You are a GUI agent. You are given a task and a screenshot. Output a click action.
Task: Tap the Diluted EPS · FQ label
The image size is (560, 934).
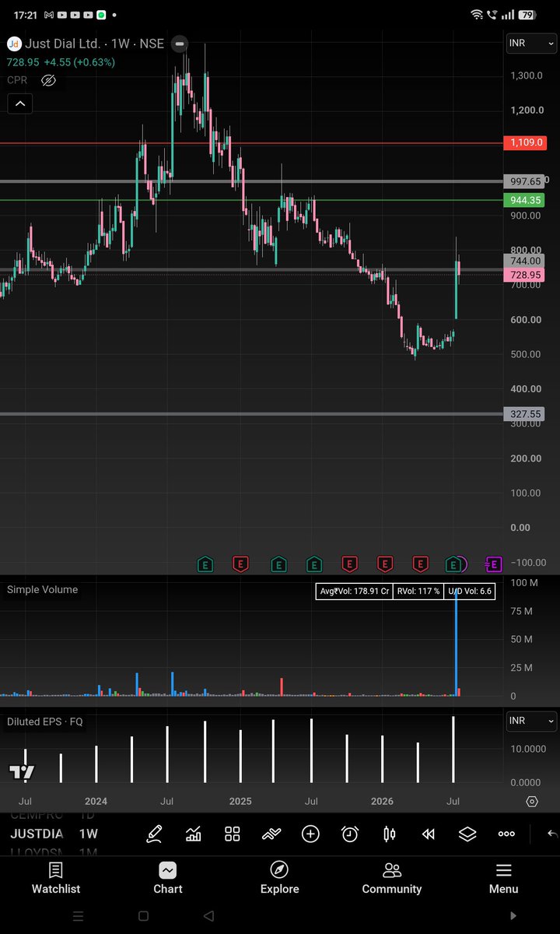[x=45, y=722]
